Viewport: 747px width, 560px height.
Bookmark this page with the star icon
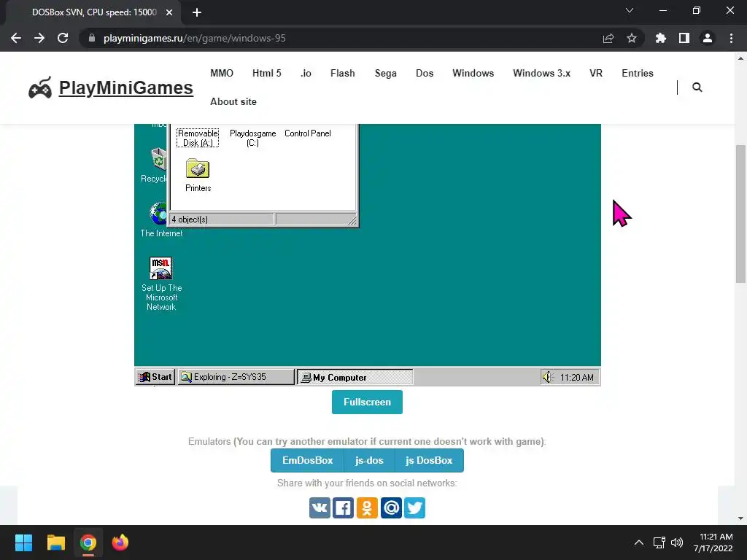pyautogui.click(x=632, y=38)
